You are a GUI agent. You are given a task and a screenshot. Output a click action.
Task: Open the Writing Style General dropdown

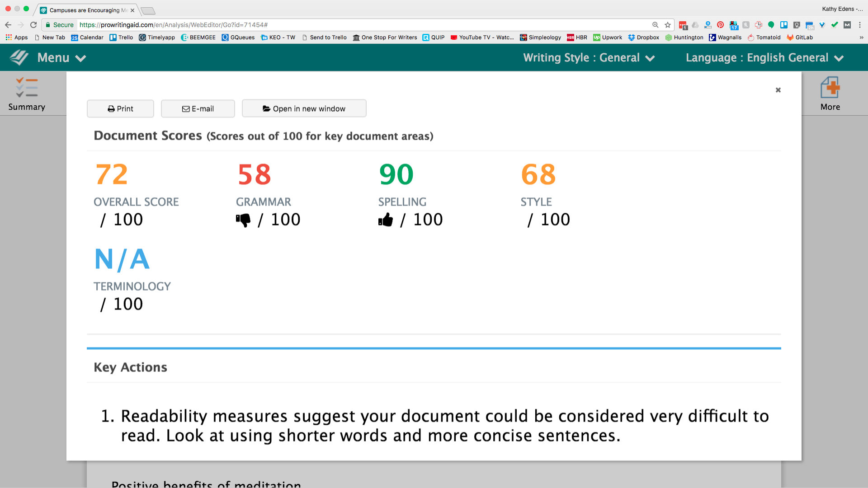coord(589,58)
